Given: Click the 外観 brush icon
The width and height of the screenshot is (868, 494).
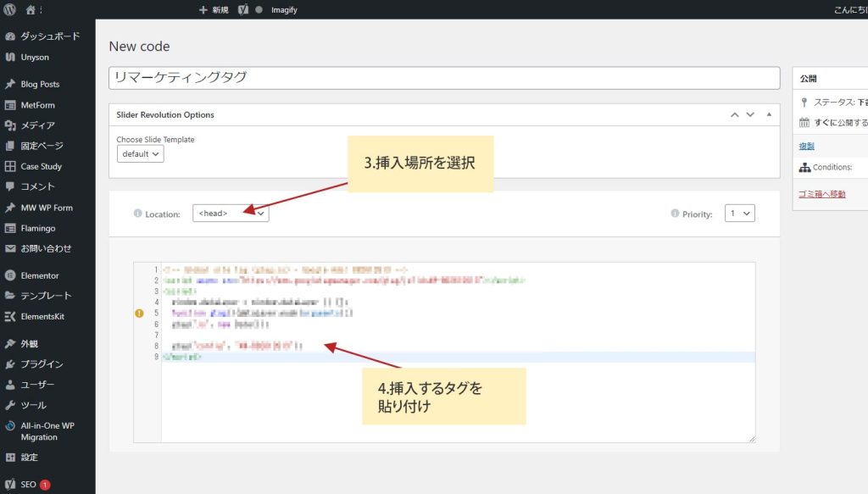Looking at the screenshot, I should tap(10, 344).
